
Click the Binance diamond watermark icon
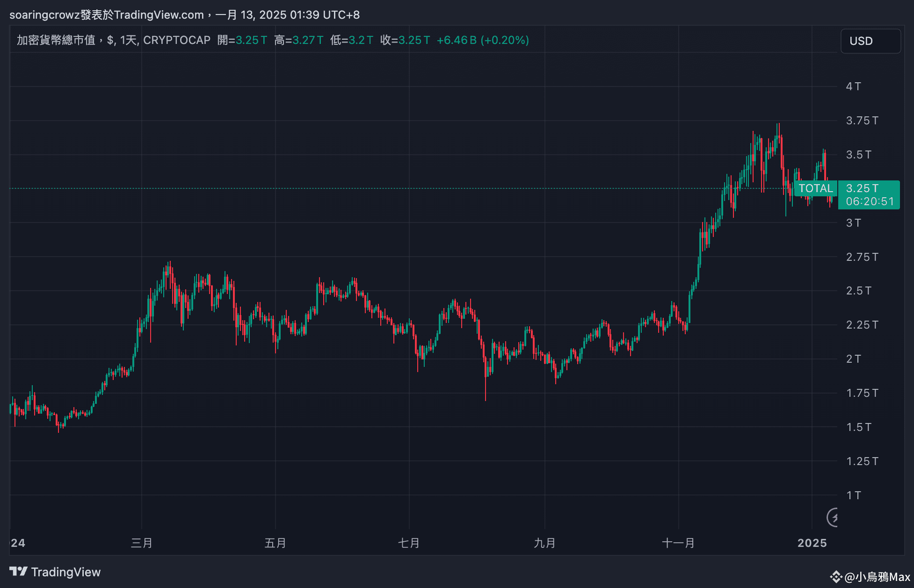tap(836, 577)
